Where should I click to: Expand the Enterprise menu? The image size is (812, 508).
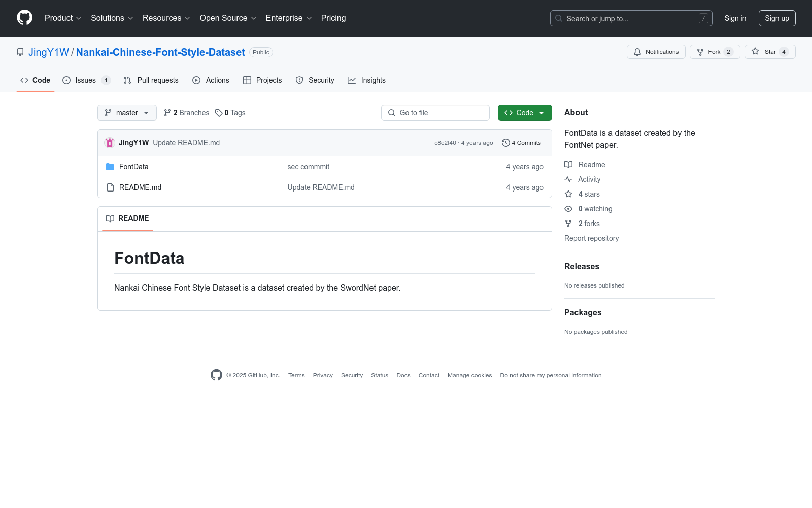(289, 18)
